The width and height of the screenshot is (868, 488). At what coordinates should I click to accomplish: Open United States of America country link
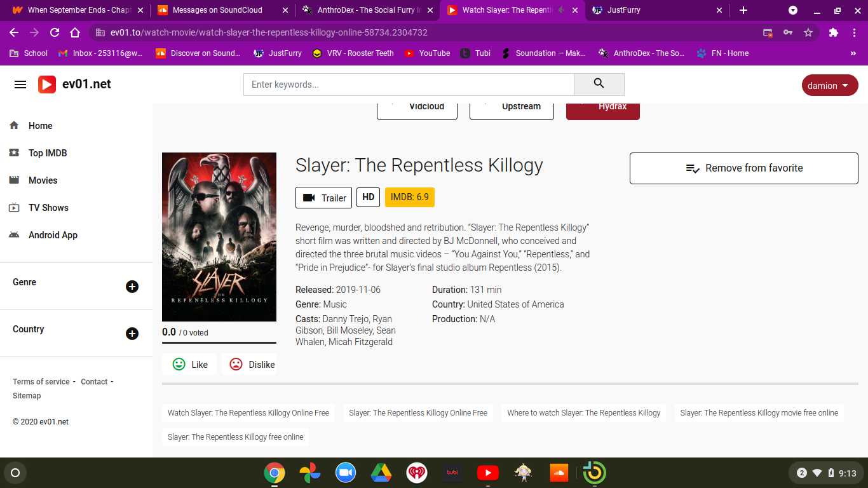(x=515, y=304)
